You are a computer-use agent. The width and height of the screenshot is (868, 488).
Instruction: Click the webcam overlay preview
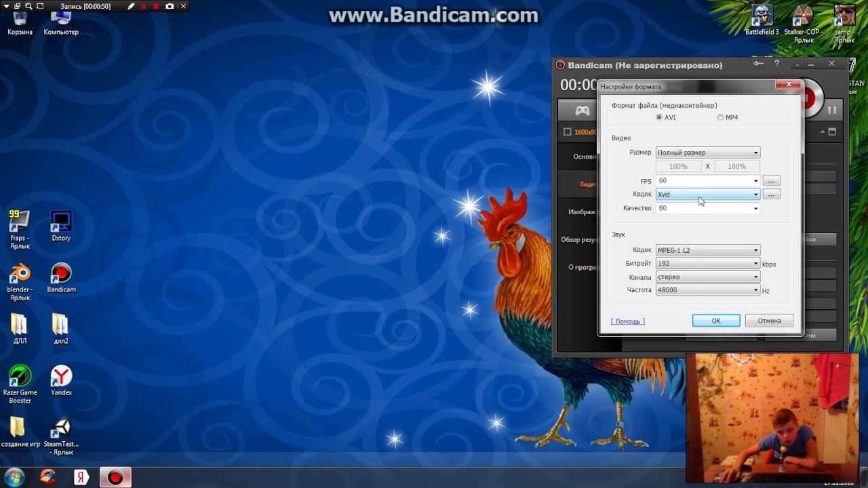click(x=772, y=418)
